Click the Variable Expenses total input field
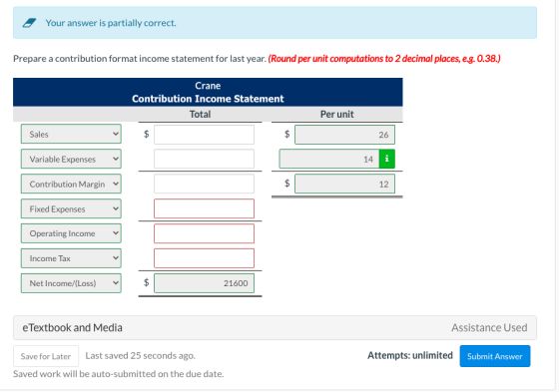 tap(204, 159)
